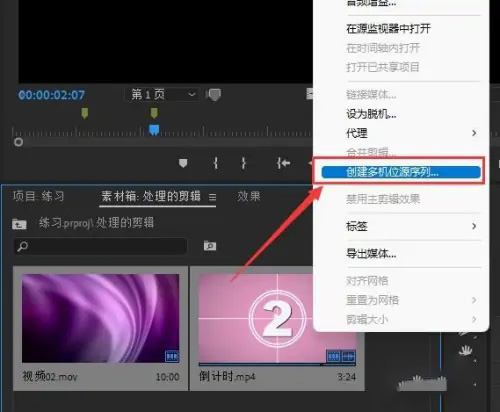Click the 00:00:02:07 timecode
The image size is (500, 412).
tap(52, 95)
